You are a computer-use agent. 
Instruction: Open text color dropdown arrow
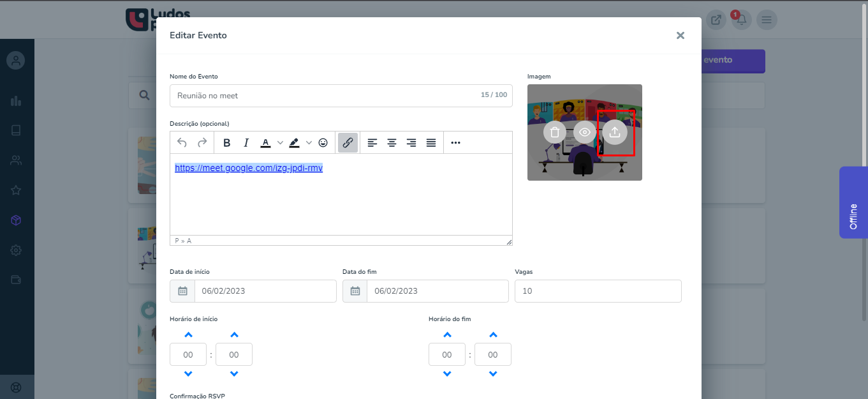coord(280,143)
